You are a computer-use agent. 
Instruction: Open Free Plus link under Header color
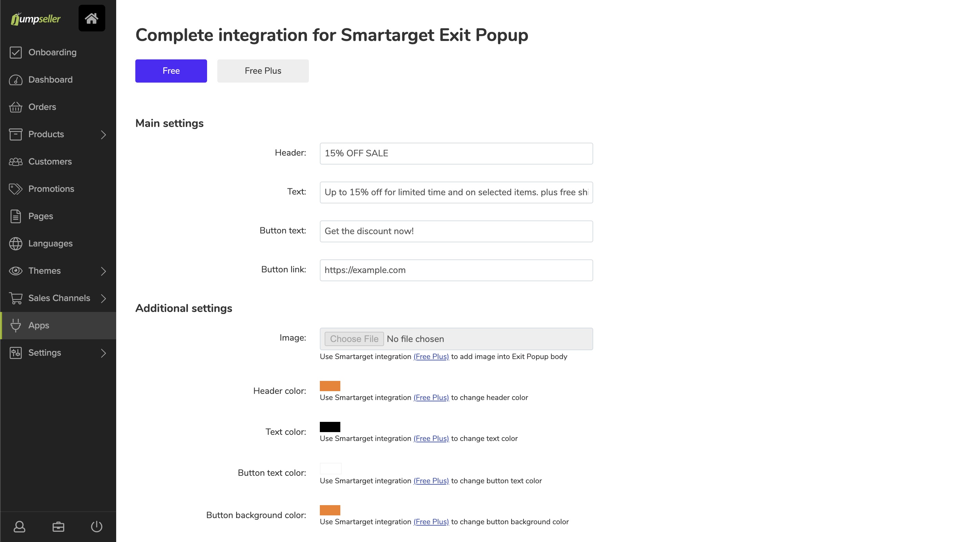[431, 397]
